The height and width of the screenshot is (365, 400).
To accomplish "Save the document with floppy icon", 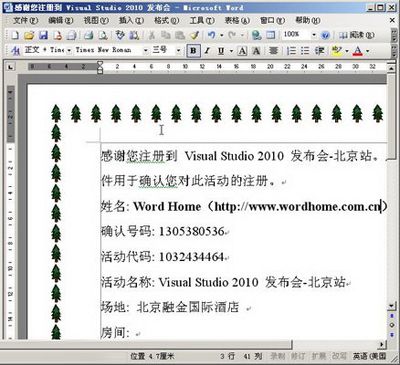I will coord(44,35).
